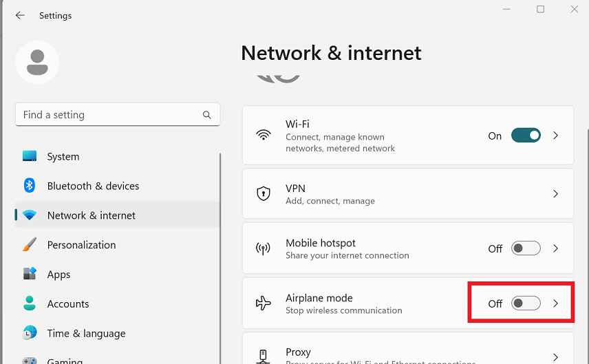Click the airplane icon
Screen dimensions: 589x364
[x=264, y=303]
